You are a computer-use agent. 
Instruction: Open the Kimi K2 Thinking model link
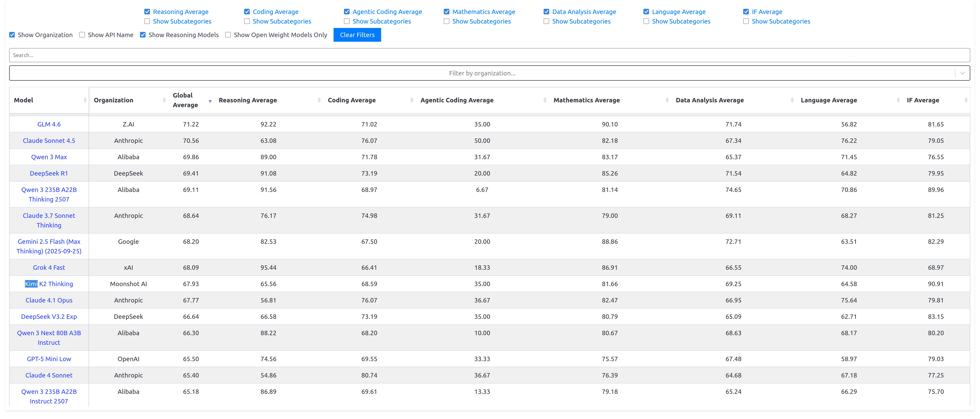49,284
